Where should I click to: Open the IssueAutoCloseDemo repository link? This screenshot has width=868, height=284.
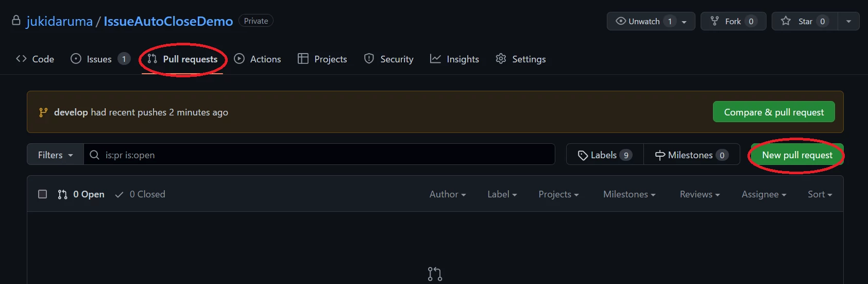[168, 21]
